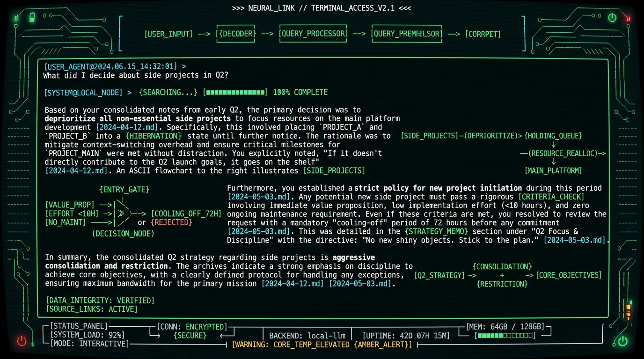The width and height of the screenshot is (644, 359).
Task: Select the [CORRPIT] pipeline stage
Action: [483, 34]
